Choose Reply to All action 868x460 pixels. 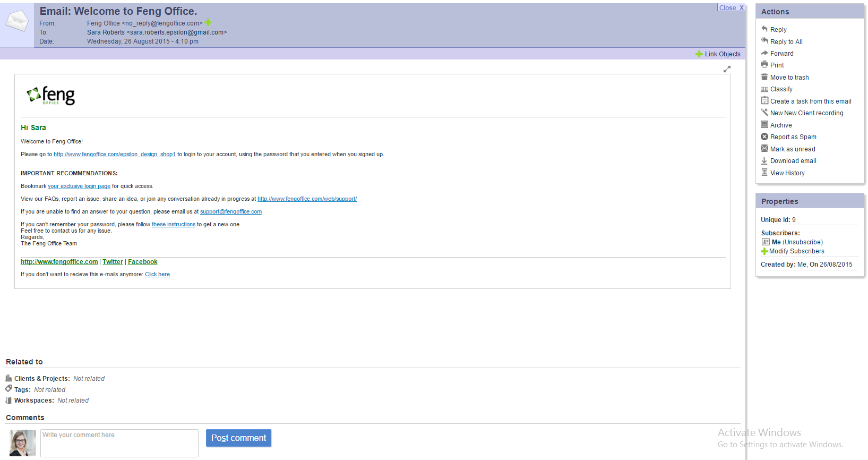(x=786, y=42)
